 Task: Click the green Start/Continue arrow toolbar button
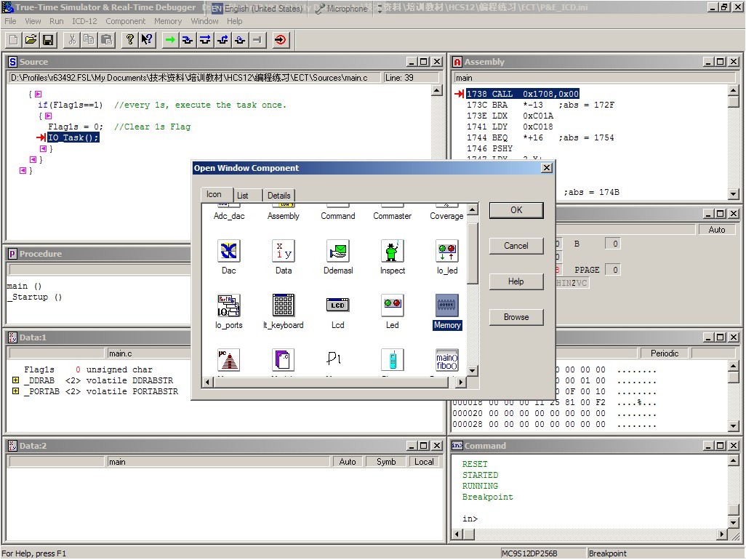click(170, 40)
